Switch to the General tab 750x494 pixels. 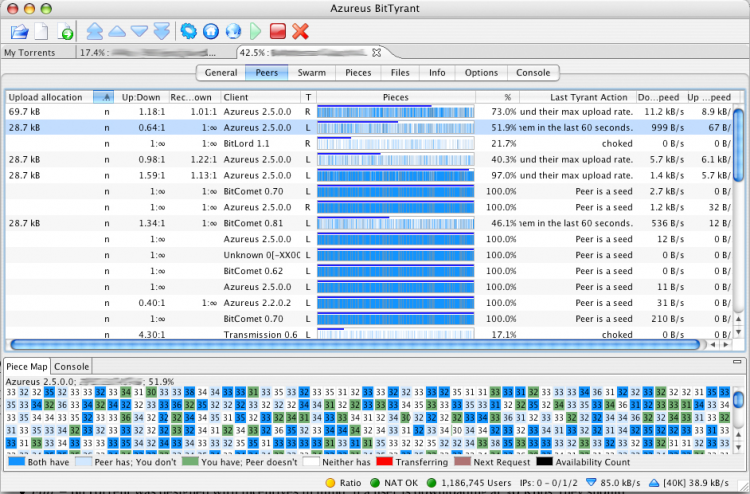(221, 73)
